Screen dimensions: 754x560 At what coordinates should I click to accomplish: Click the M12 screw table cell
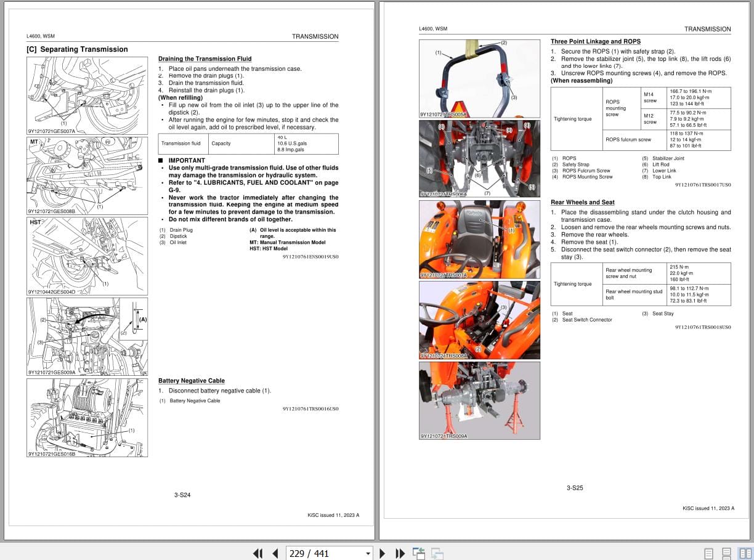tap(655, 119)
